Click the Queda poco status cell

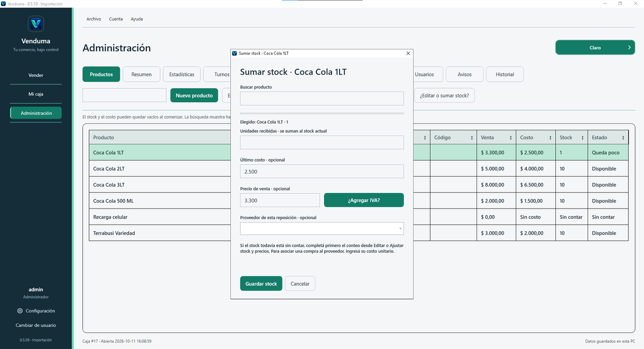click(608, 153)
